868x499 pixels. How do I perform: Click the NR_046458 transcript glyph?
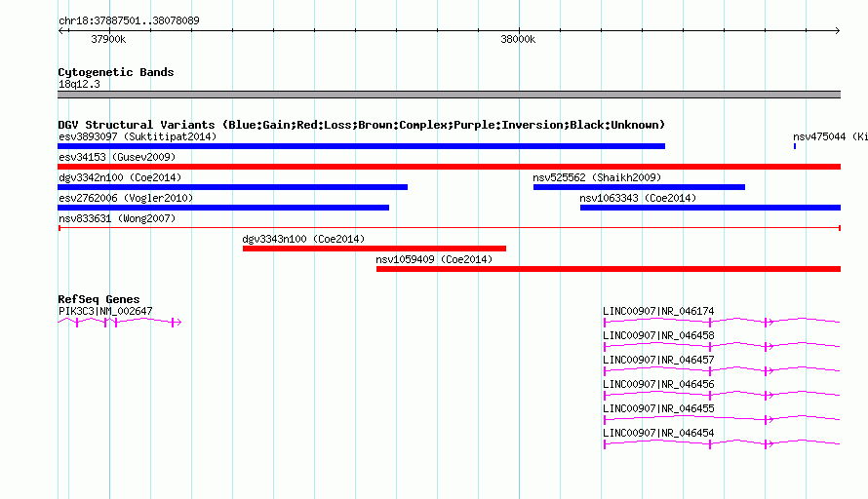coord(722,346)
